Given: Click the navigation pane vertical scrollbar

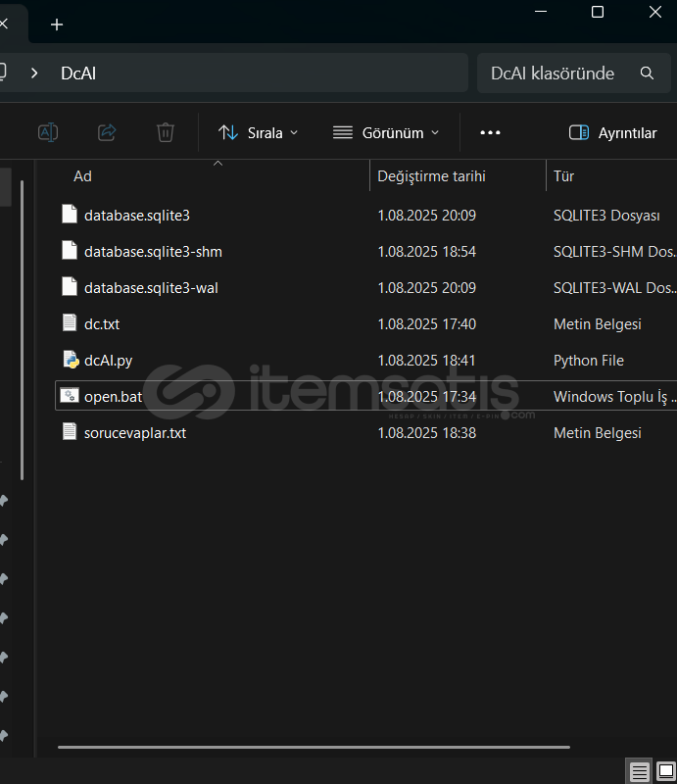Looking at the screenshot, I should pyautogui.click(x=22, y=330).
